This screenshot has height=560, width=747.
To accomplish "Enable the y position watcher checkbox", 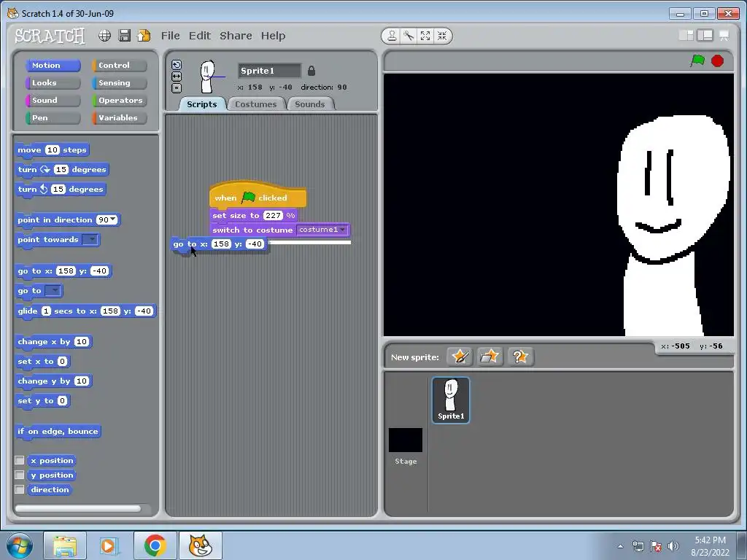I will (20, 475).
